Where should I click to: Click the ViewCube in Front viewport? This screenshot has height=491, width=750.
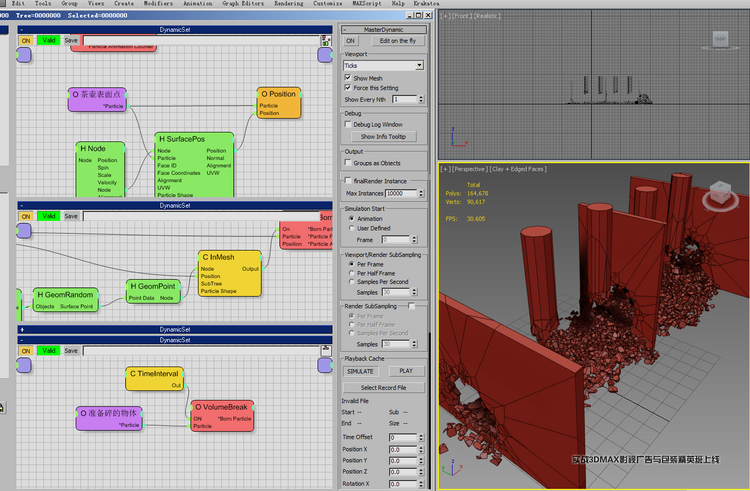[720, 39]
